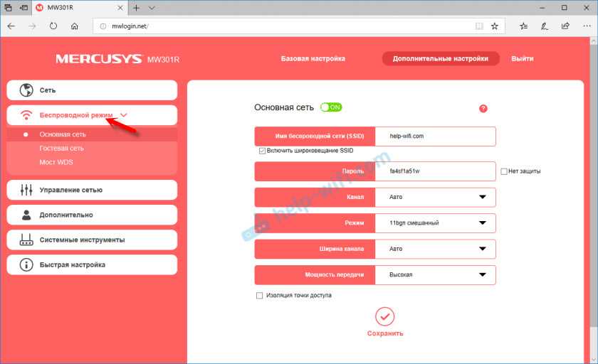Click the SSID name input field
The height and width of the screenshot is (364, 598).
coord(435,136)
